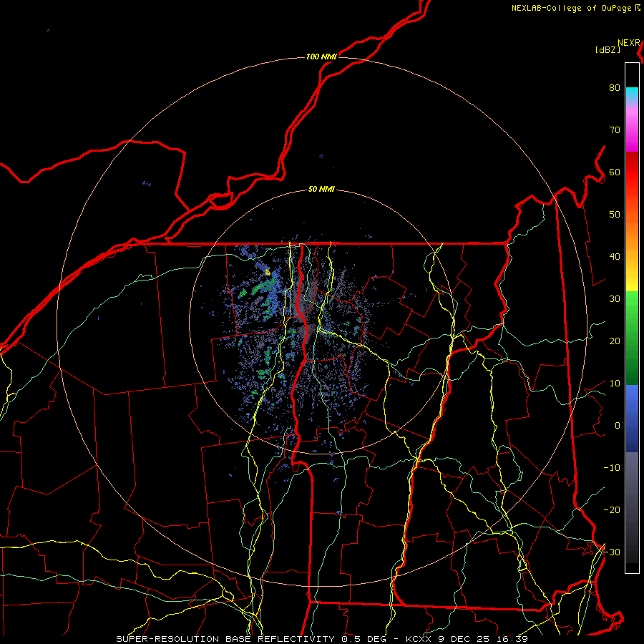
Task: Click the red-orange high reflectivity echo core
Action: [268, 271]
